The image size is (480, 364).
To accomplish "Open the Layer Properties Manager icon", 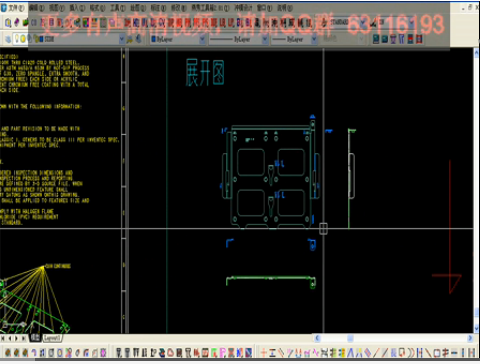I will pyautogui.click(x=7, y=39).
